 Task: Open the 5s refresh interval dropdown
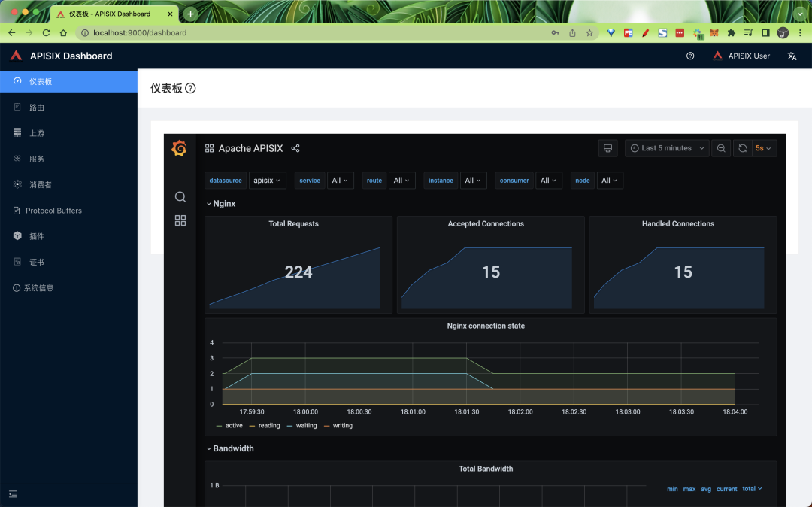(x=764, y=148)
